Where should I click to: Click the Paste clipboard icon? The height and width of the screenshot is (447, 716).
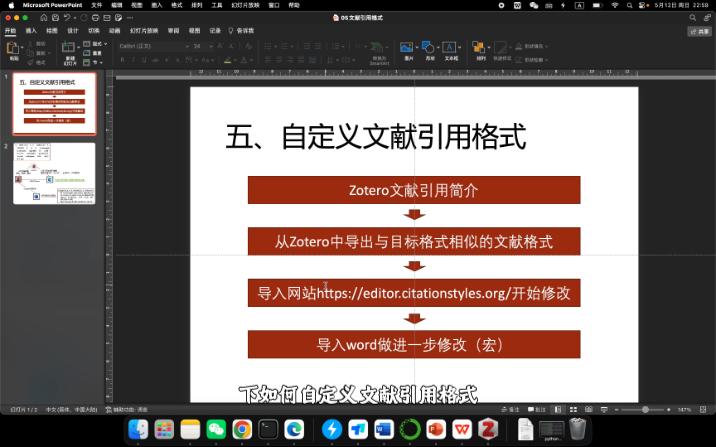(x=13, y=48)
